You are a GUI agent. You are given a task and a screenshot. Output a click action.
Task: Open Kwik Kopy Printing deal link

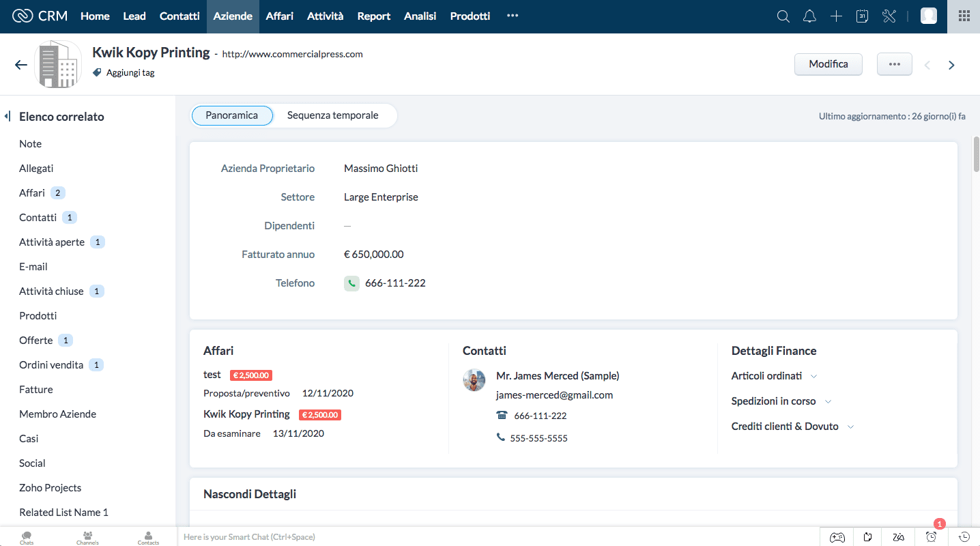click(246, 414)
